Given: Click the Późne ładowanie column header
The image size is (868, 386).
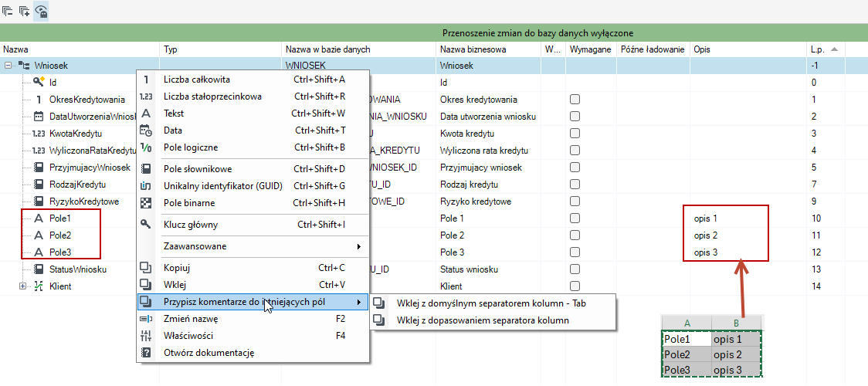Looking at the screenshot, I should pos(653,49).
